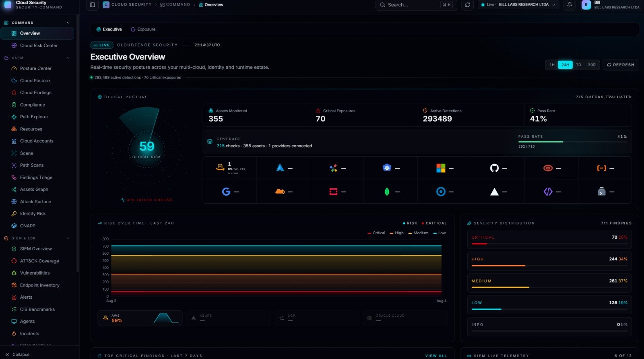Click the AWS 59% trend card
644x359 pixels.
click(140, 318)
